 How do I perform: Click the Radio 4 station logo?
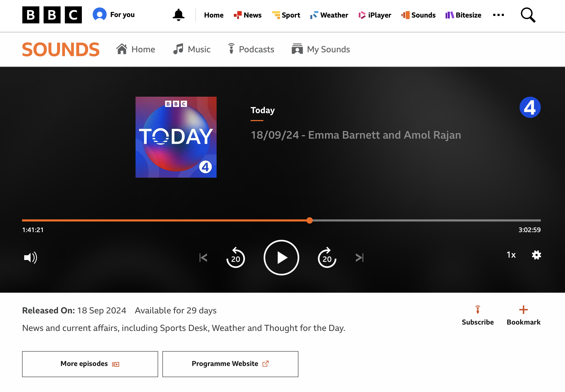point(530,107)
